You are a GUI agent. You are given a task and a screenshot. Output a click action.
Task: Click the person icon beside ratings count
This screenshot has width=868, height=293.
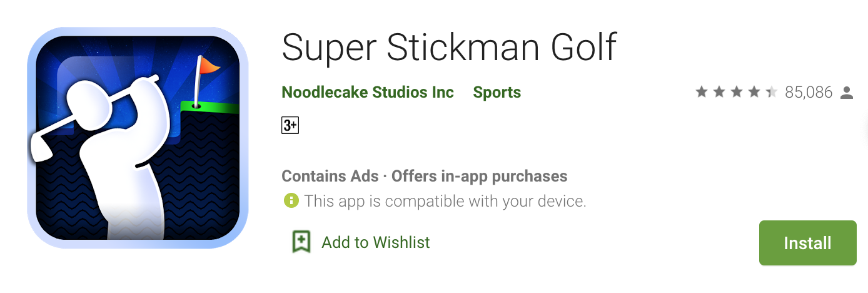pos(847,93)
